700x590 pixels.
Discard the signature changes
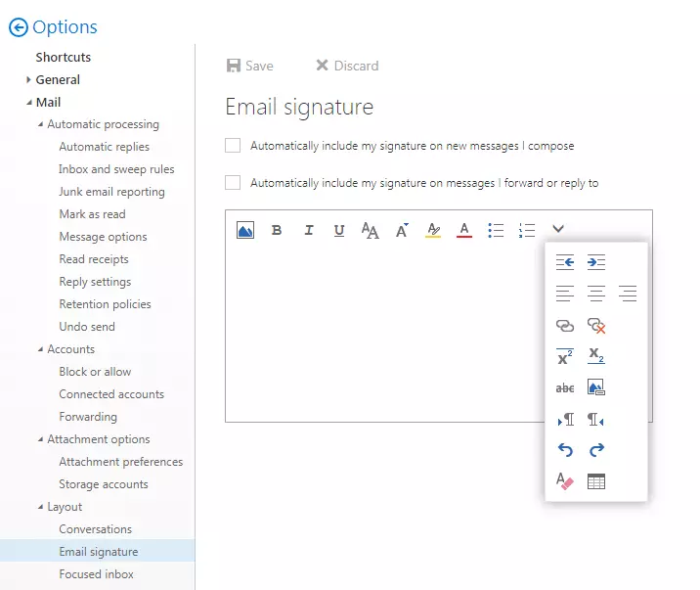pyautogui.click(x=347, y=66)
